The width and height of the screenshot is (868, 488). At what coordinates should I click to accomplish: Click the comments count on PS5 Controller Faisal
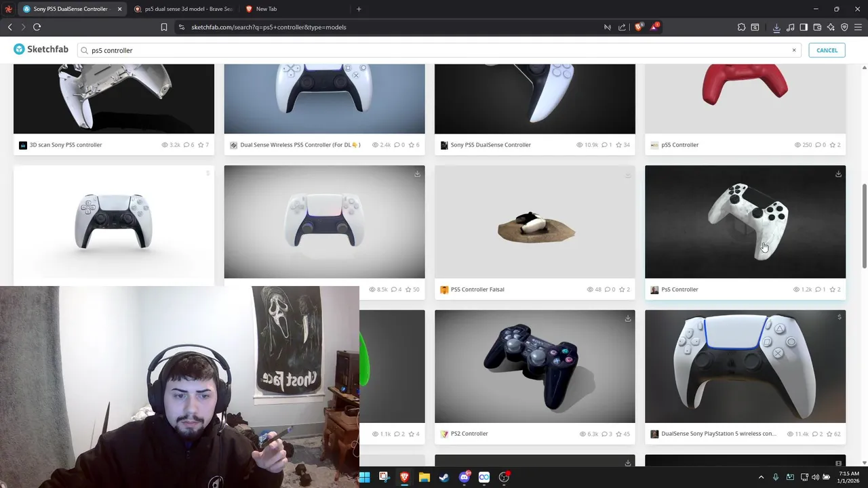click(609, 289)
